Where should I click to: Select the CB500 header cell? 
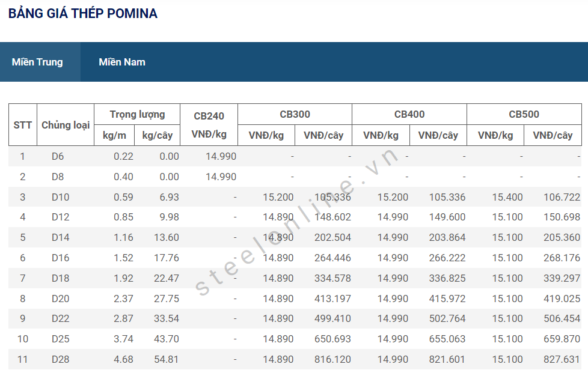(524, 114)
